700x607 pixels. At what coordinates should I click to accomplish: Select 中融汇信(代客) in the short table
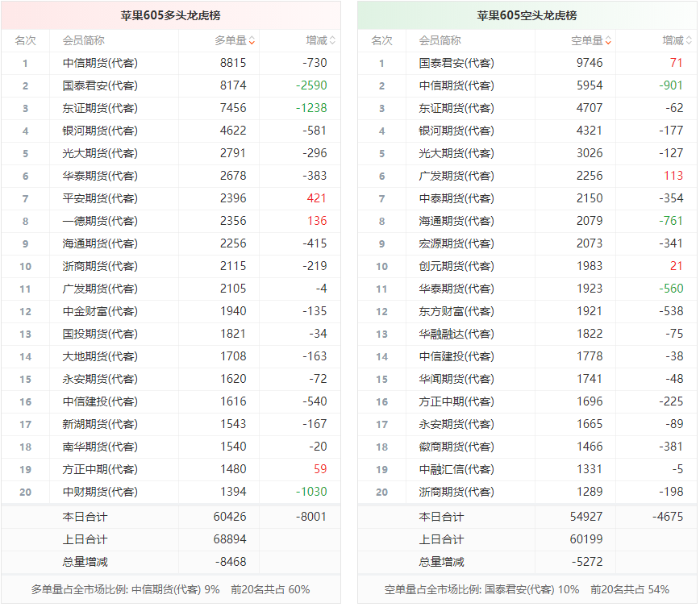[456, 469]
